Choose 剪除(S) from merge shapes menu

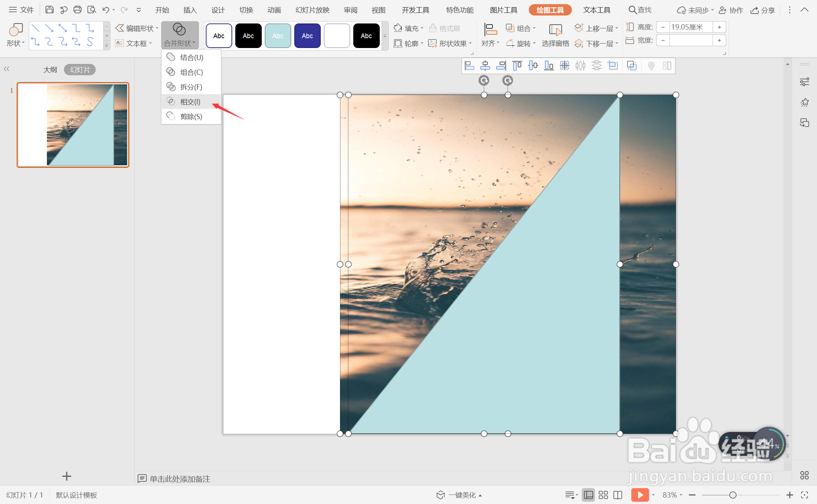coord(191,116)
